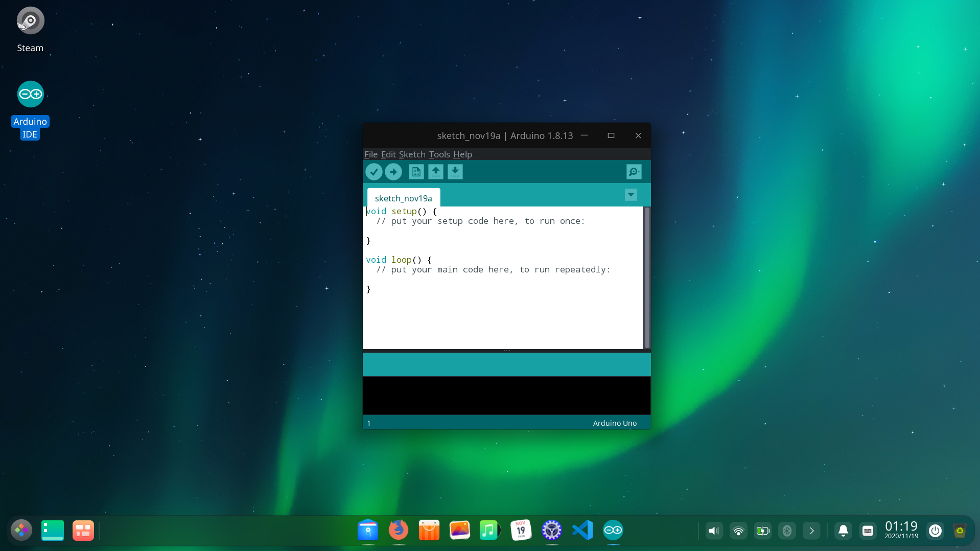
Task: Mute the system volume
Action: pyautogui.click(x=714, y=531)
